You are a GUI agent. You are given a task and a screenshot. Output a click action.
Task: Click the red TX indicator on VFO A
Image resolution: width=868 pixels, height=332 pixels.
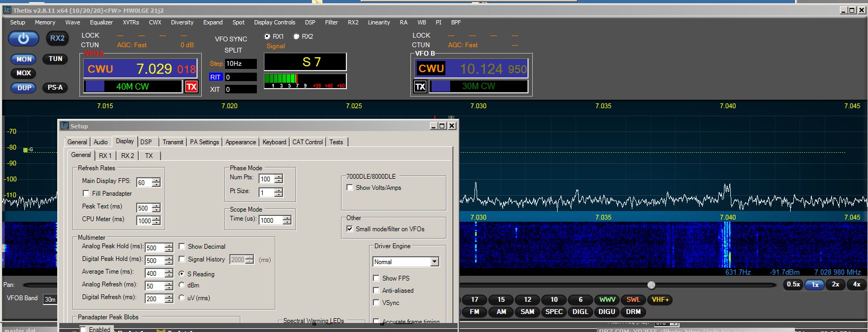tap(191, 86)
